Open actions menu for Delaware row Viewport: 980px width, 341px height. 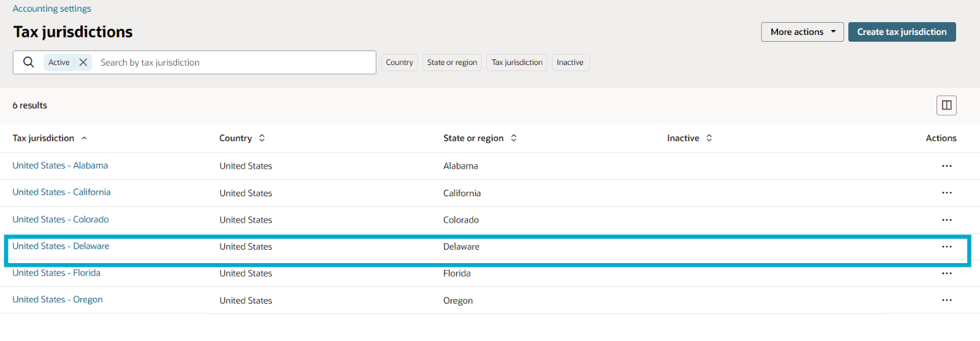coord(947,247)
